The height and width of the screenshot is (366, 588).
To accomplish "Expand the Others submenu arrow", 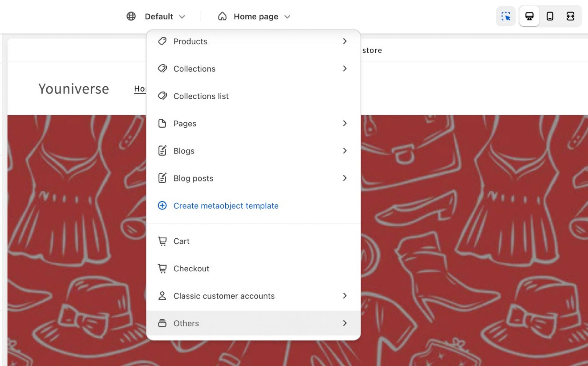I will point(345,323).
